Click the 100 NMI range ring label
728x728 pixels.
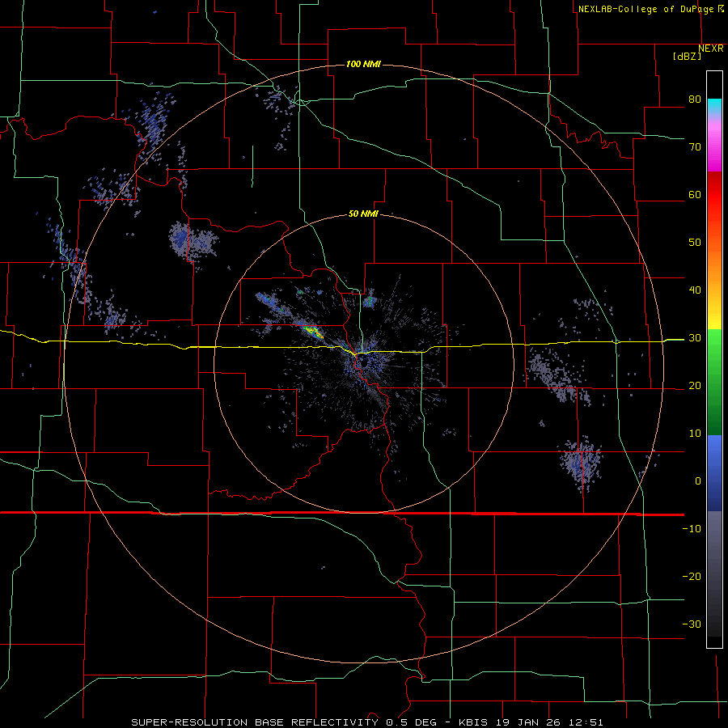click(363, 64)
